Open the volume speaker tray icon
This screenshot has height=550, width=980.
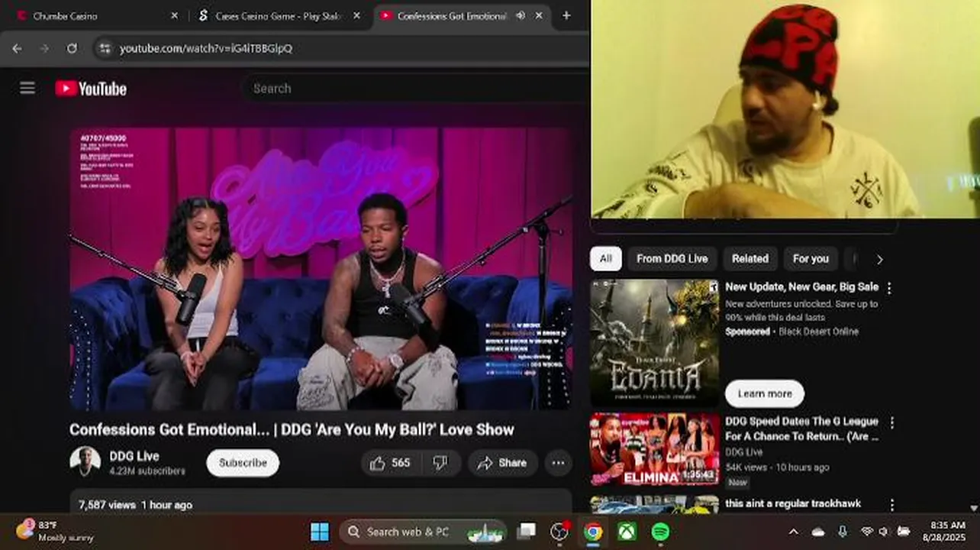tap(884, 532)
